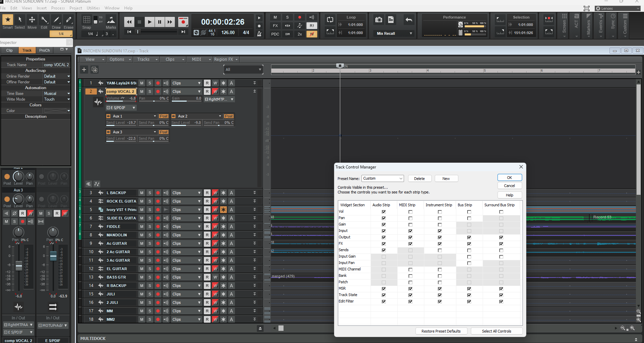Click the Play transport button
Viewport: 644px width, 343px height.
tap(150, 22)
